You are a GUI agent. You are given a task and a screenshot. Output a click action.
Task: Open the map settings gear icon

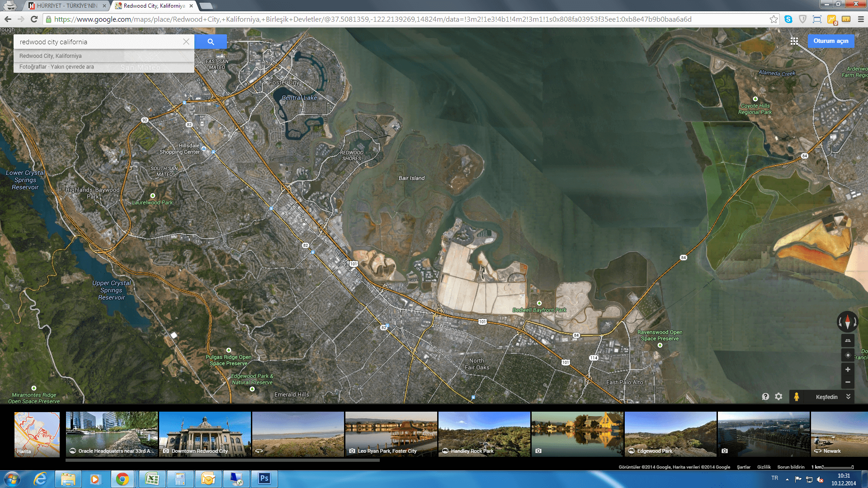pos(778,396)
